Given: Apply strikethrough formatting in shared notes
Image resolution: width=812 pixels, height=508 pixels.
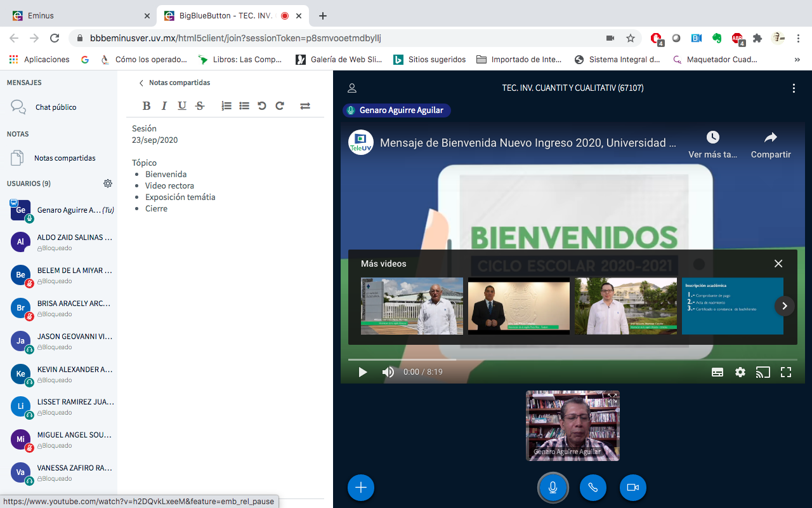Looking at the screenshot, I should coord(200,106).
